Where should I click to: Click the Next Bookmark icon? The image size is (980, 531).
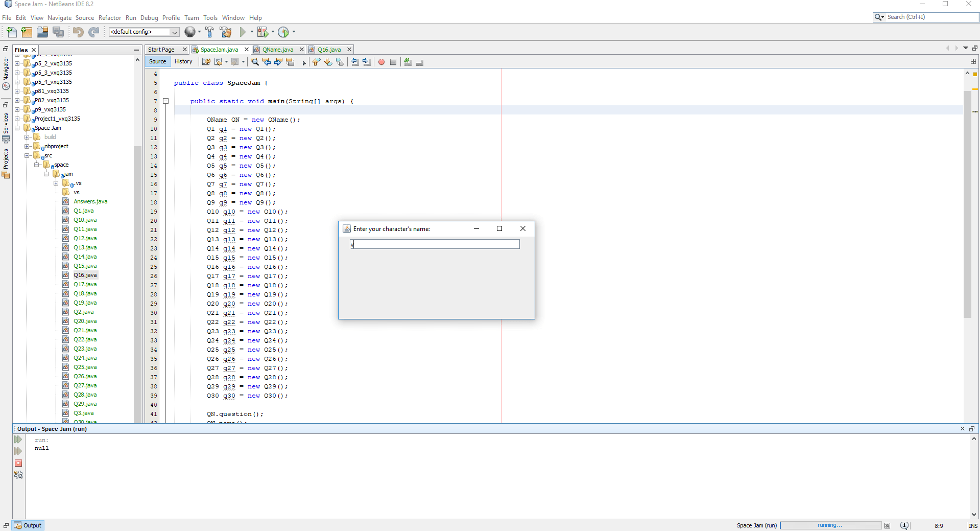(328, 62)
